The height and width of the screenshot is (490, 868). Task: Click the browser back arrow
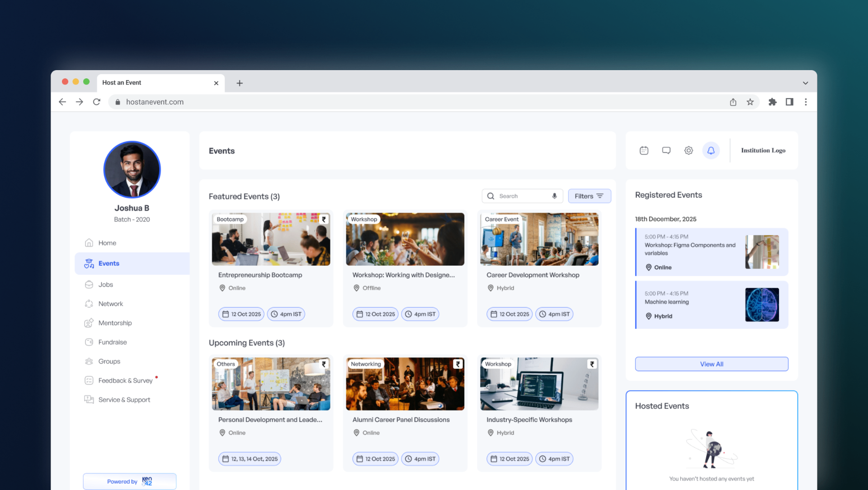point(62,102)
